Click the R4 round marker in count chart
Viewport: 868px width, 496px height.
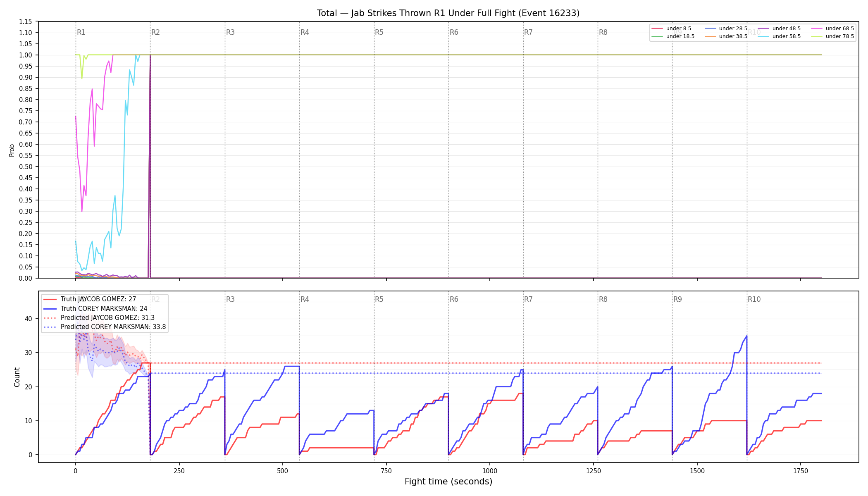[305, 299]
